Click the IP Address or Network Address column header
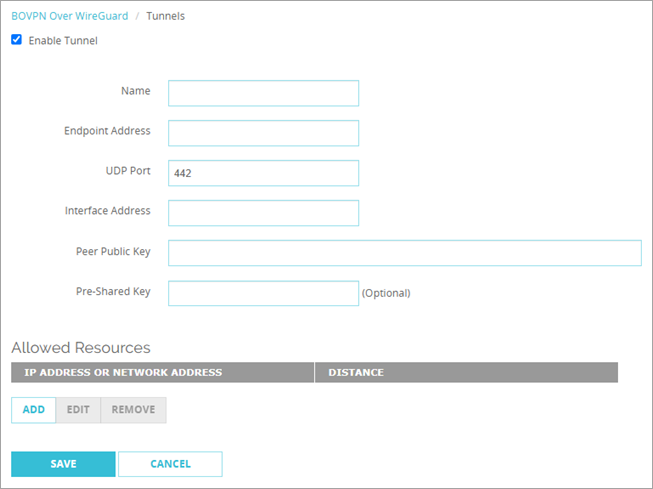 click(x=162, y=372)
